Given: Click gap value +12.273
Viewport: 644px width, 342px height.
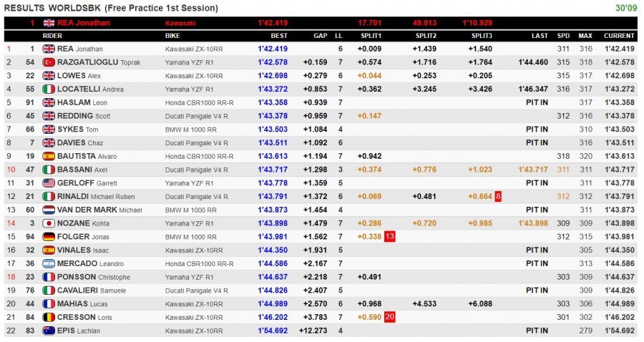Looking at the screenshot, I should (x=313, y=331).
